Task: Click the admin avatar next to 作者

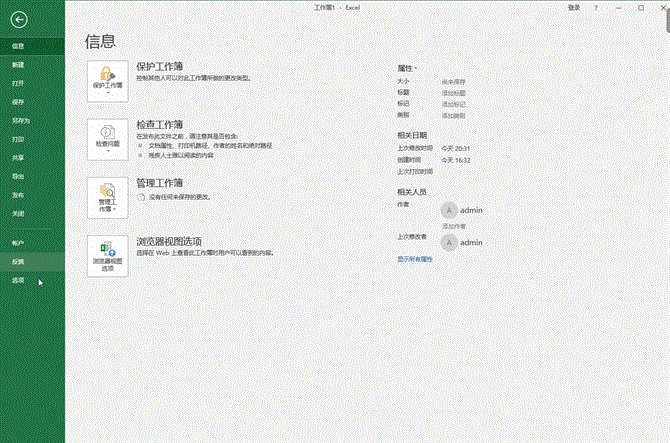Action: tap(450, 210)
